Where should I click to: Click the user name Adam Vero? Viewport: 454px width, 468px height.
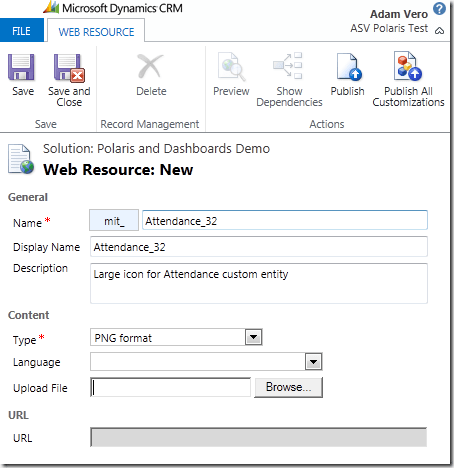[399, 14]
